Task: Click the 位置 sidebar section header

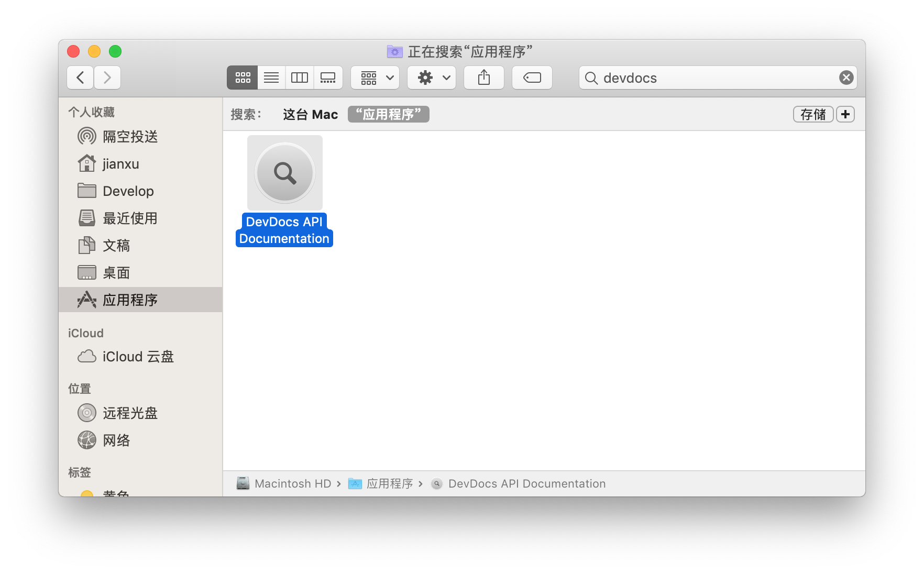Action: point(80,389)
